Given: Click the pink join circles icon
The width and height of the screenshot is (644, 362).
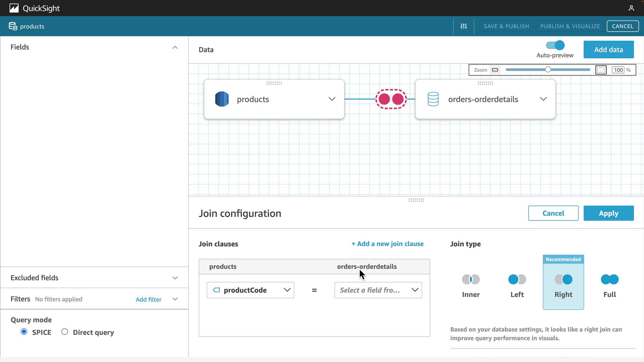Looking at the screenshot, I should 391,99.
